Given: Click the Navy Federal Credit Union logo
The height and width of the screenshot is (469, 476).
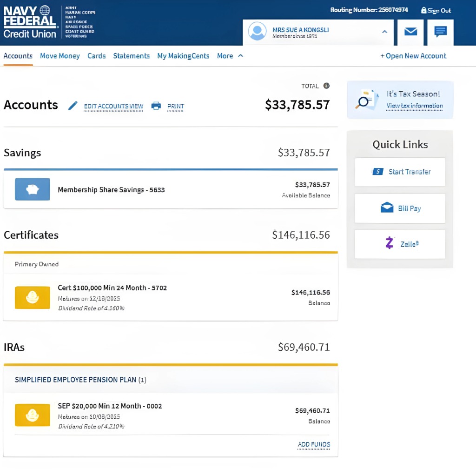Looking at the screenshot, I should (30, 22).
